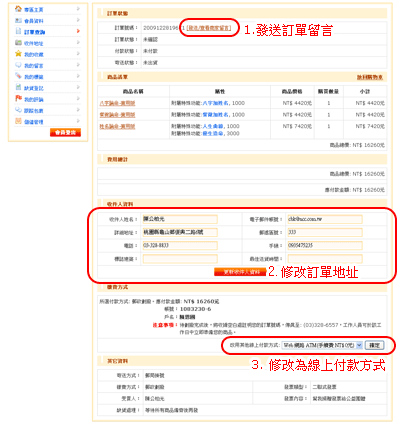
Task: Open the 會員資料 sidebar link
Action: pyautogui.click(x=34, y=21)
